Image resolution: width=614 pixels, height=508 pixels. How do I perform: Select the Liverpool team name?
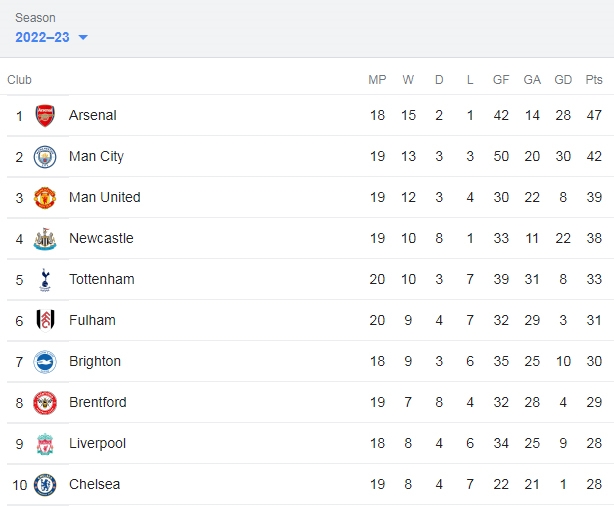pos(98,443)
